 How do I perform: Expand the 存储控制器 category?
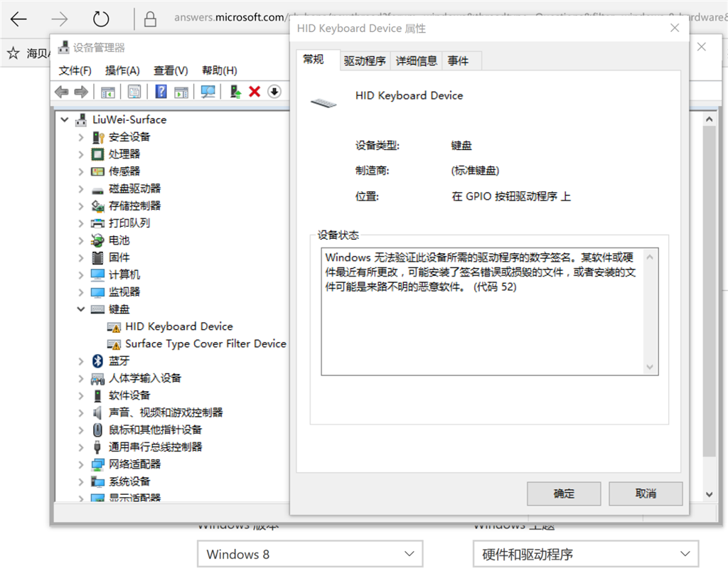tap(81, 206)
